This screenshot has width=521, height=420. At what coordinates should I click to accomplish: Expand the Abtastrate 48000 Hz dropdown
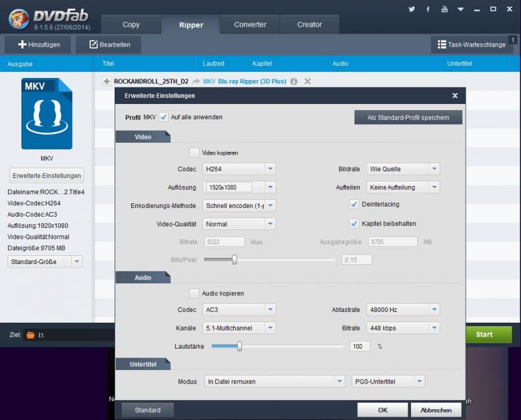(403, 310)
